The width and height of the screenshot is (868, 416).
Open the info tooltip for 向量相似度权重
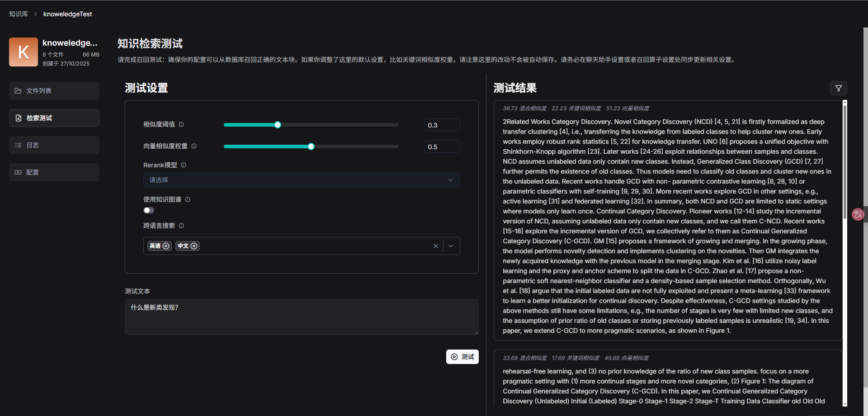pyautogui.click(x=194, y=146)
